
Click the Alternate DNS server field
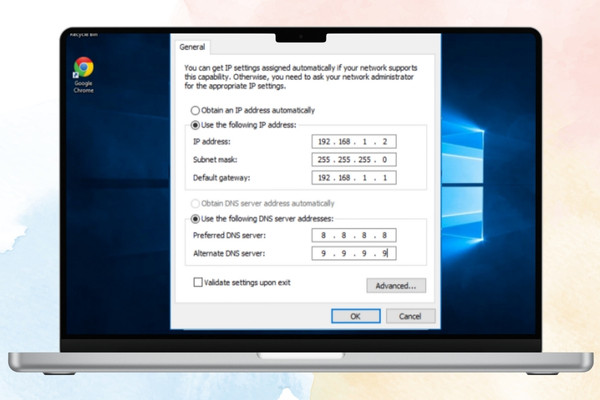(354, 253)
